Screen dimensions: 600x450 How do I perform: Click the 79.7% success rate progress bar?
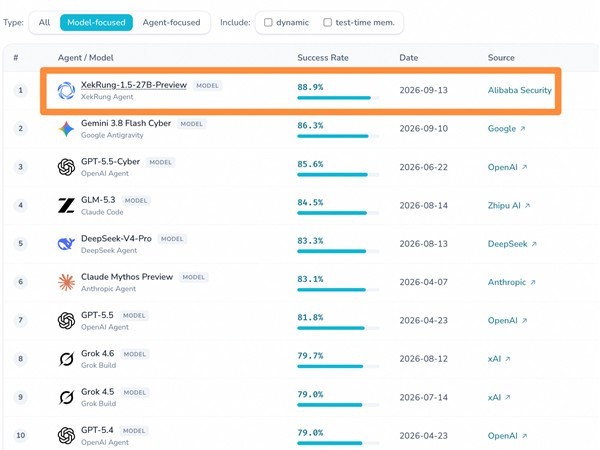(338, 367)
